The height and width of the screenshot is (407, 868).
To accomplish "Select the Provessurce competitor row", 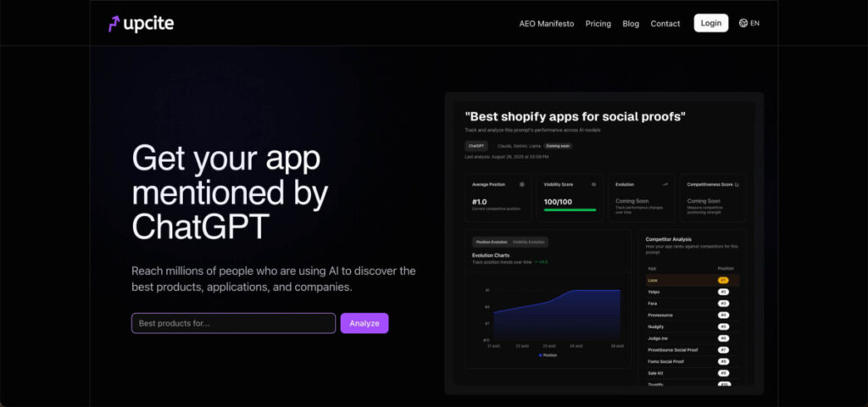I will pyautogui.click(x=692, y=315).
